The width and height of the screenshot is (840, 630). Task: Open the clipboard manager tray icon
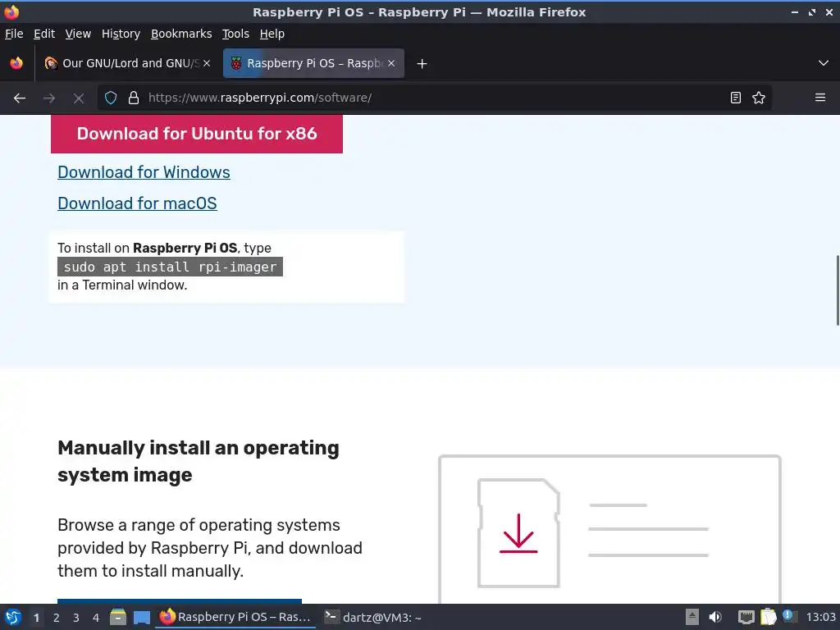coord(768,617)
